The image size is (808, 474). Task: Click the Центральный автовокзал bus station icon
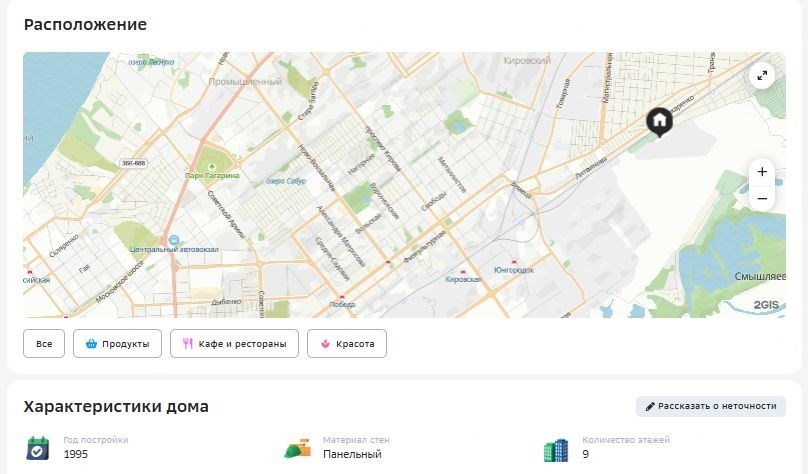click(x=174, y=241)
